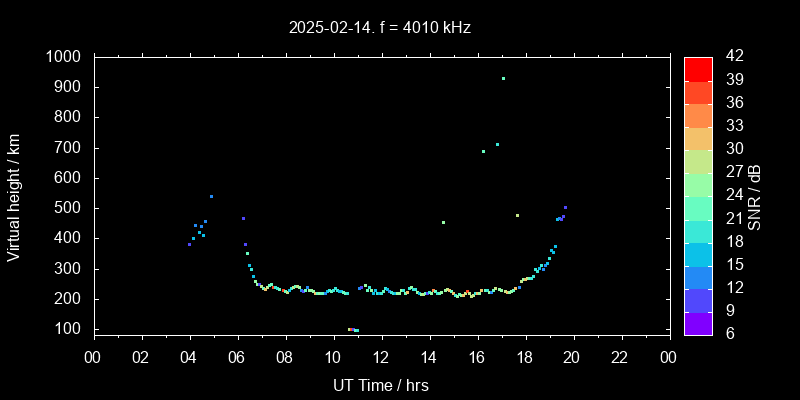Image resolution: width=800 pixels, height=400 pixels.
Task: Select the 12 hour tick label on time axis
Action: pos(381,357)
